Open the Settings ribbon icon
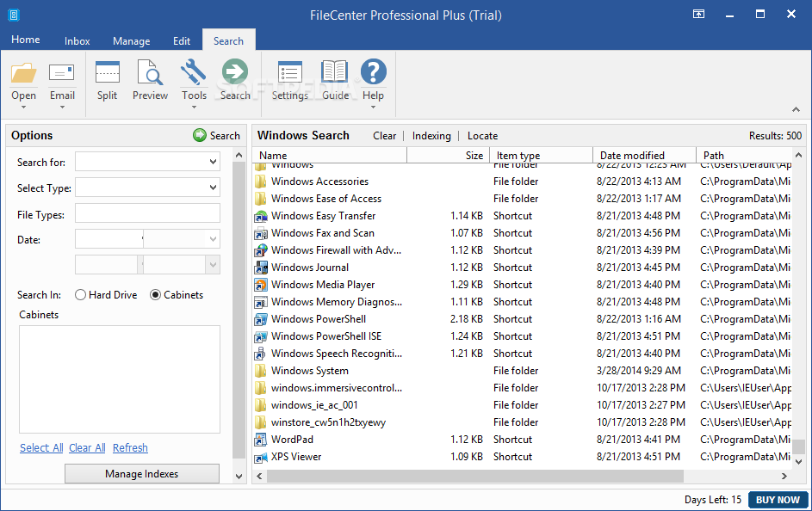The height and width of the screenshot is (511, 812). (x=290, y=73)
